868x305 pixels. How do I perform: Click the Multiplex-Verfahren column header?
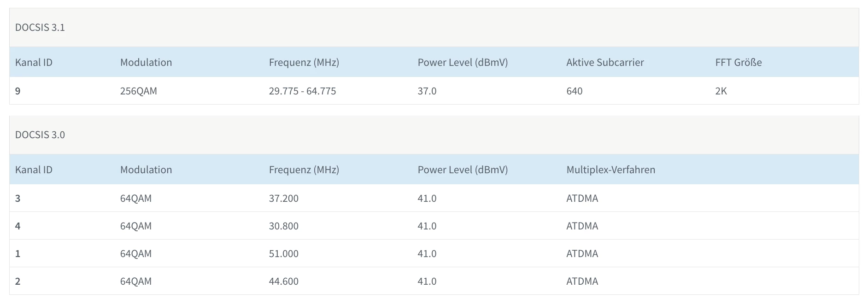pos(610,170)
